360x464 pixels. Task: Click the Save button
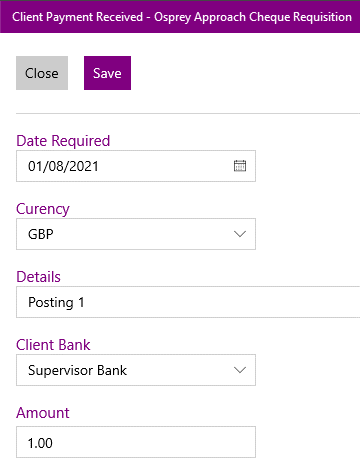pos(107,73)
